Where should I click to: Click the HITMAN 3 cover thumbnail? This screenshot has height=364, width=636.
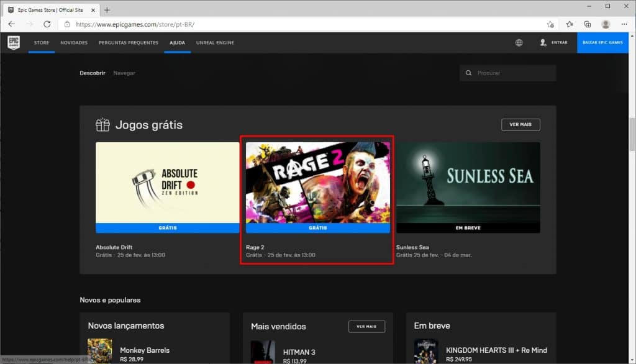coord(263,352)
